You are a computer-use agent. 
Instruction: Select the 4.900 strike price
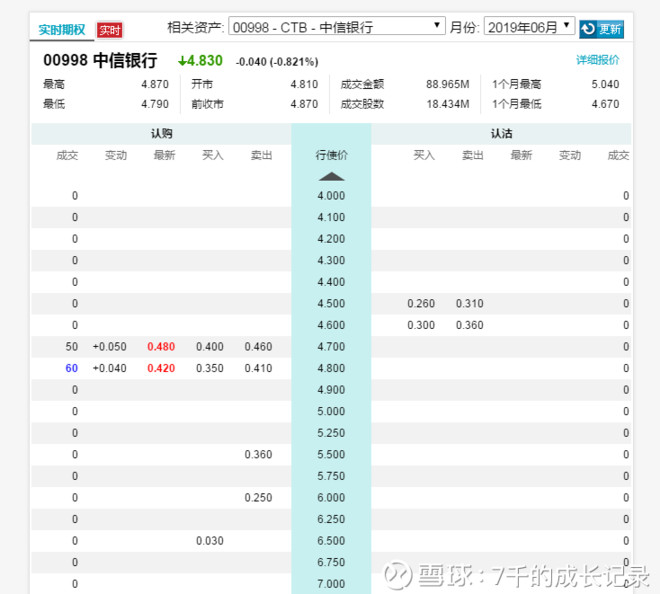(331, 390)
